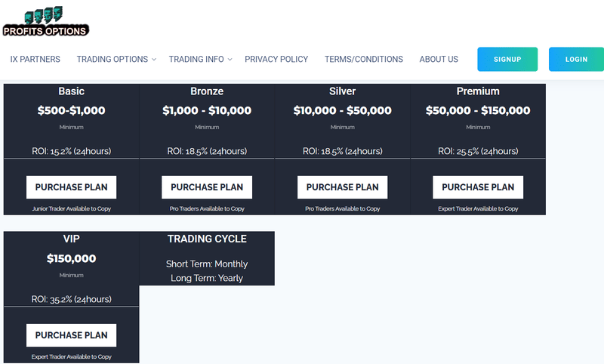Open the TRADING OPTIONS menu
604x364 pixels.
[112, 60]
